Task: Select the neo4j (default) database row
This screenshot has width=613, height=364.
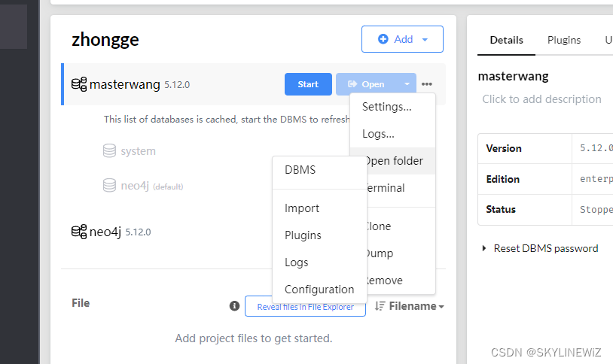Action: [x=143, y=186]
